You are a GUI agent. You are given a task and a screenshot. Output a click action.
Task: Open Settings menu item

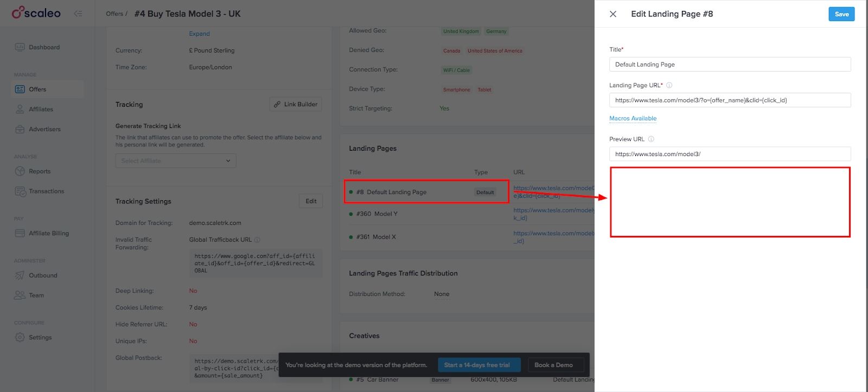click(40, 337)
